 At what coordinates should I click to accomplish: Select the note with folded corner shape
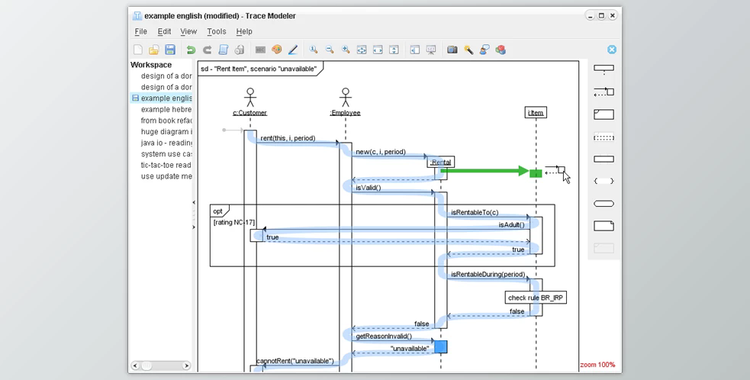604,226
